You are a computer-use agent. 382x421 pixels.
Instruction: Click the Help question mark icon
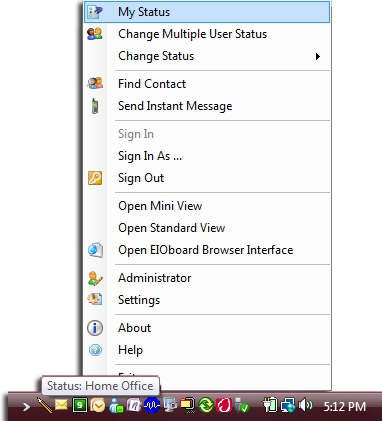[x=95, y=350]
